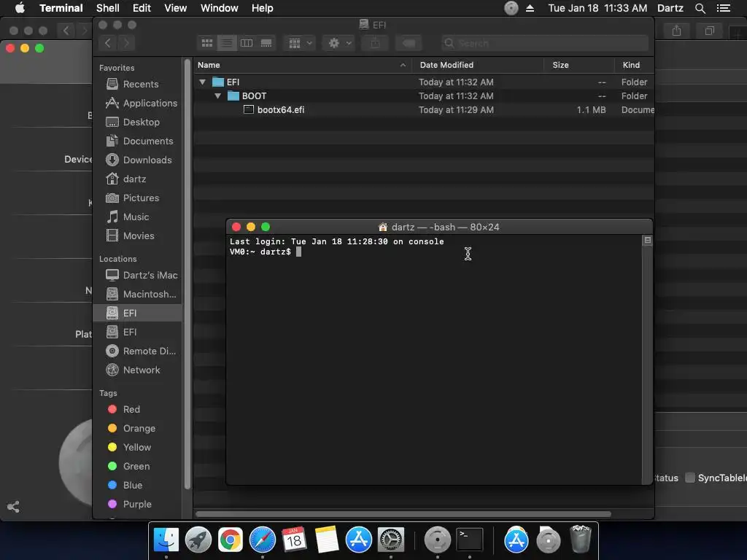Sort by Size column header
This screenshot has height=560, width=747.
[x=578, y=65]
